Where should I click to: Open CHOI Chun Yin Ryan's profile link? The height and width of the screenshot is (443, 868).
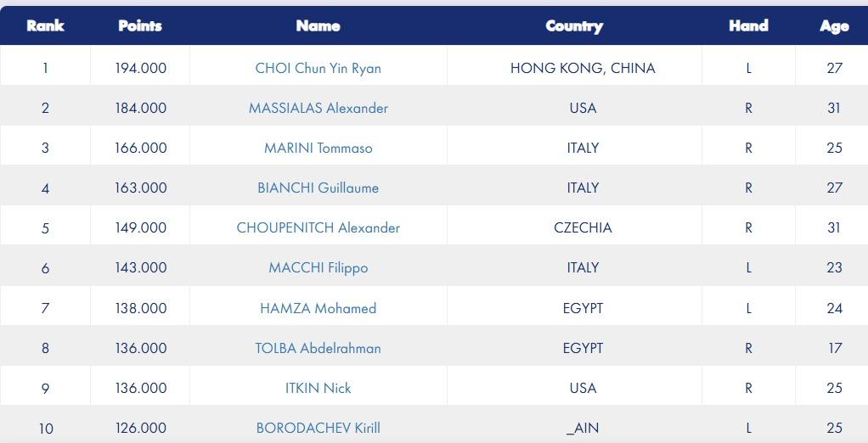pos(318,68)
